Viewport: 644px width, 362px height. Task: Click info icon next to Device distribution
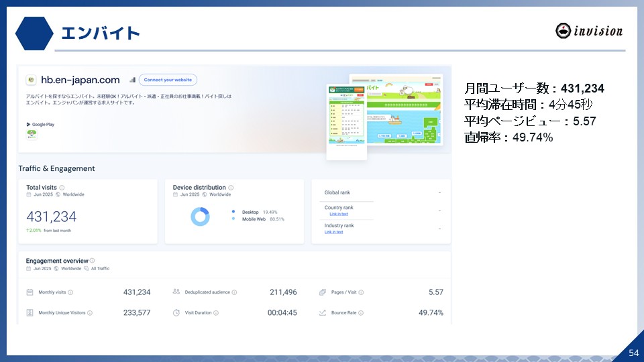pos(231,188)
